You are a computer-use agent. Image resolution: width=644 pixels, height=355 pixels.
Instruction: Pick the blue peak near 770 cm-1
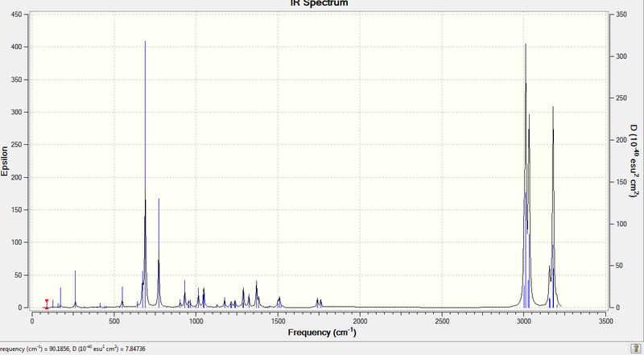[159, 253]
